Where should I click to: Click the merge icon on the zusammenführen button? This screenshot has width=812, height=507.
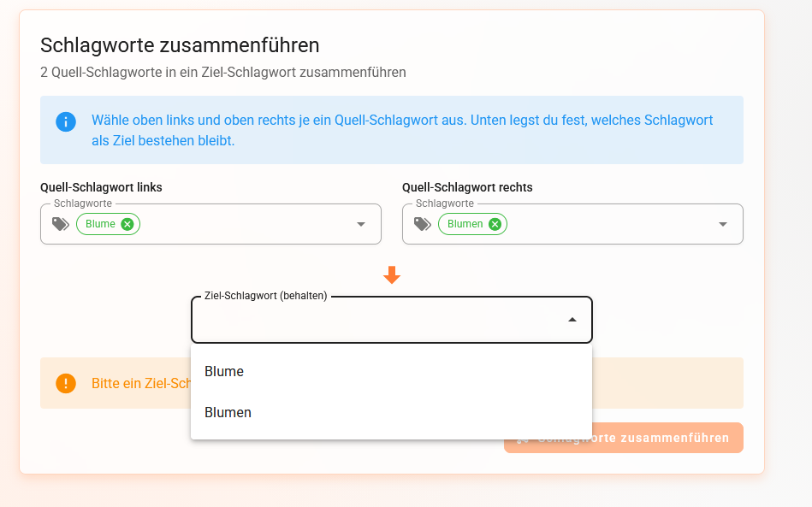(524, 438)
